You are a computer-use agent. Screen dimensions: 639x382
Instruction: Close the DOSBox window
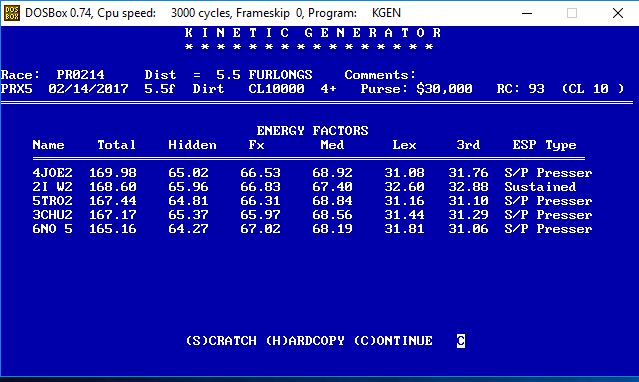coord(618,13)
